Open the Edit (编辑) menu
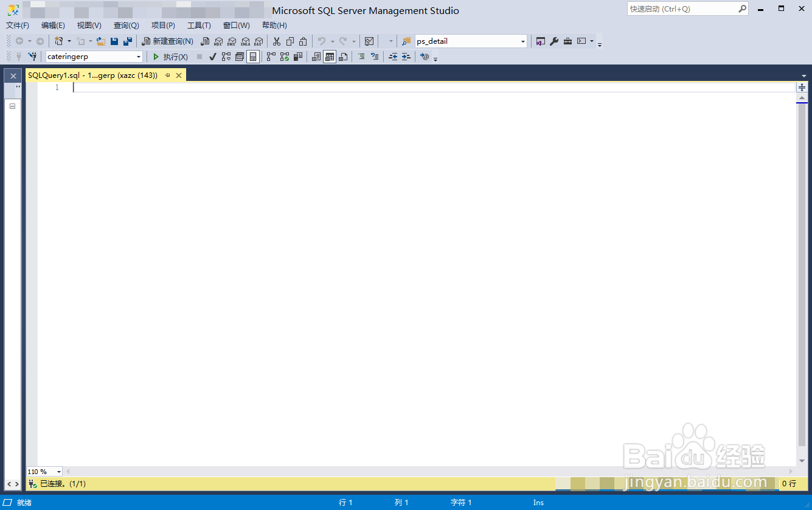 53,26
